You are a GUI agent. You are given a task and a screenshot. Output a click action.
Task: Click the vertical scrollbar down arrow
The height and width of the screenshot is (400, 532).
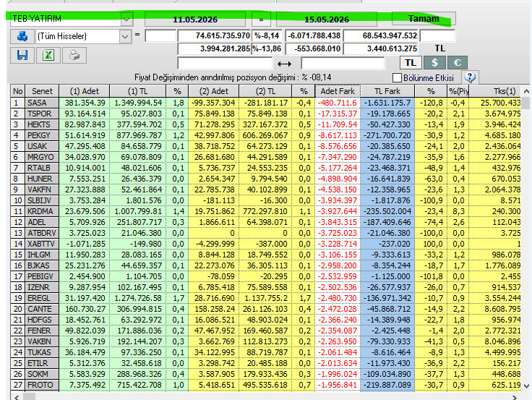(x=526, y=386)
